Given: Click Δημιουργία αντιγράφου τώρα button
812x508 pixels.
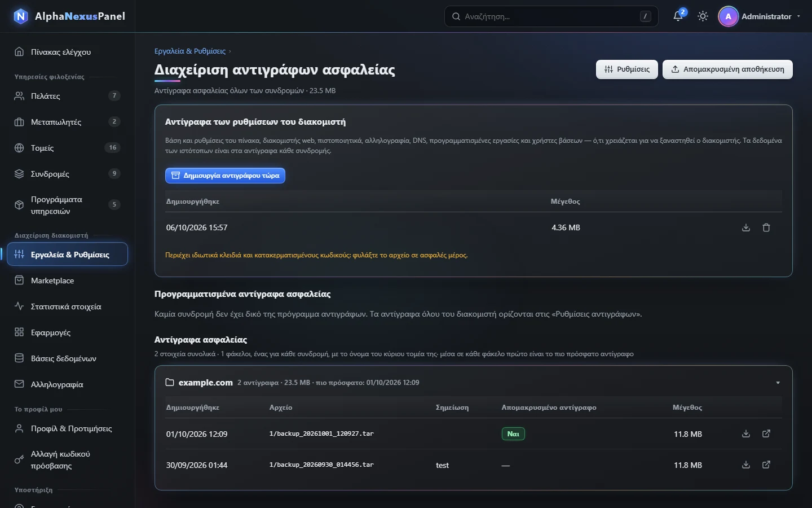Looking at the screenshot, I should point(225,176).
